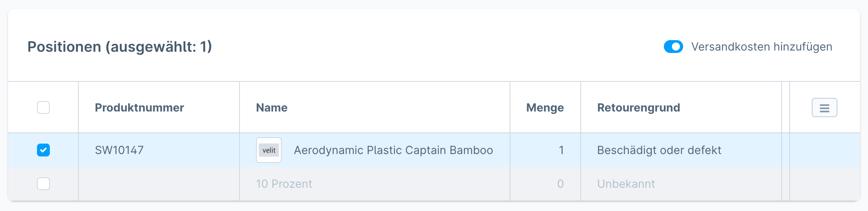The image size is (868, 211).
Task: Click the Versandkosten hinzufügen label
Action: click(762, 47)
